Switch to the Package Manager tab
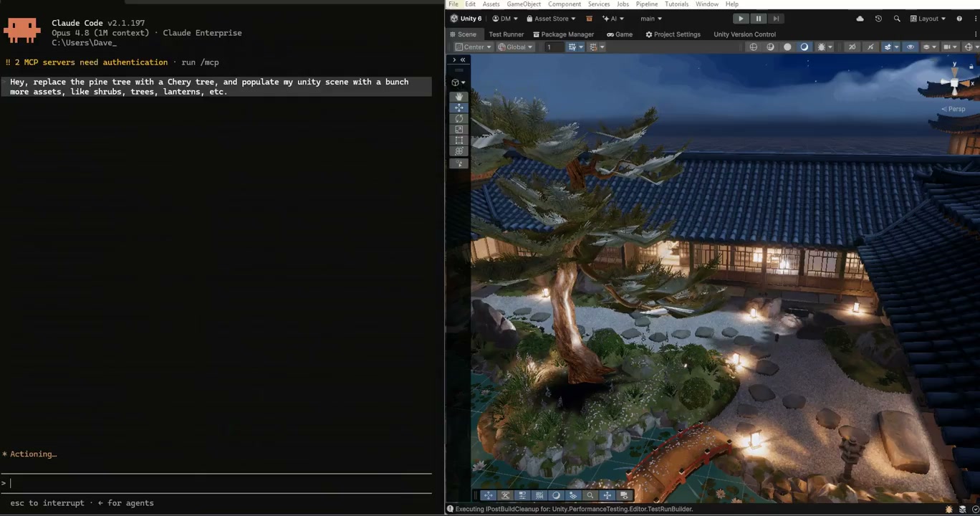980x516 pixels. (x=563, y=34)
